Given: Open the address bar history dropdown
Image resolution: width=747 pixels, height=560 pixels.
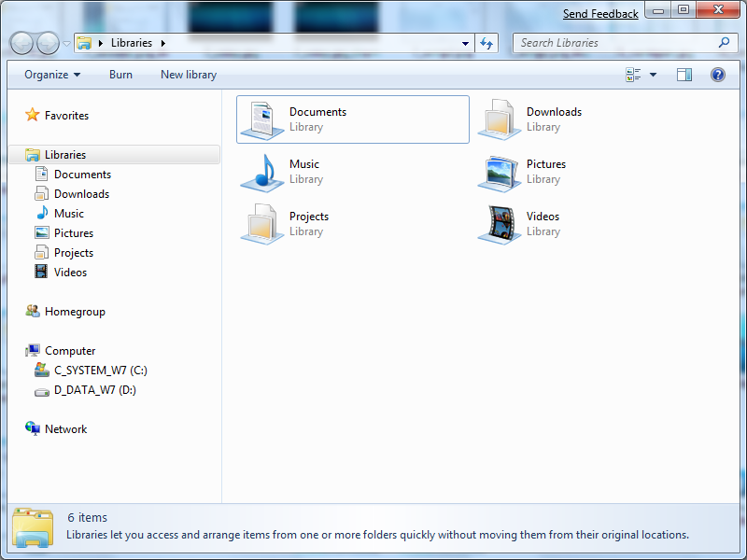Looking at the screenshot, I should coord(465,43).
